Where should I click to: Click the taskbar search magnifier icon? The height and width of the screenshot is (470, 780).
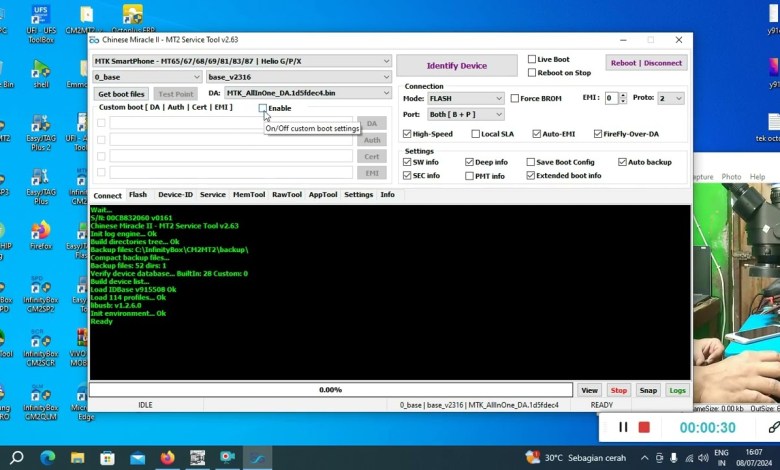pyautogui.click(x=17, y=457)
